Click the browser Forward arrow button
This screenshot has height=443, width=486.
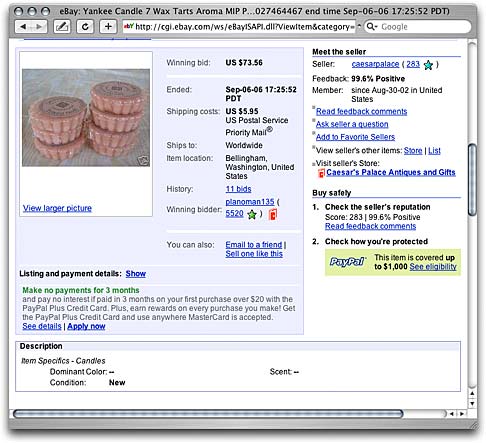[39, 27]
